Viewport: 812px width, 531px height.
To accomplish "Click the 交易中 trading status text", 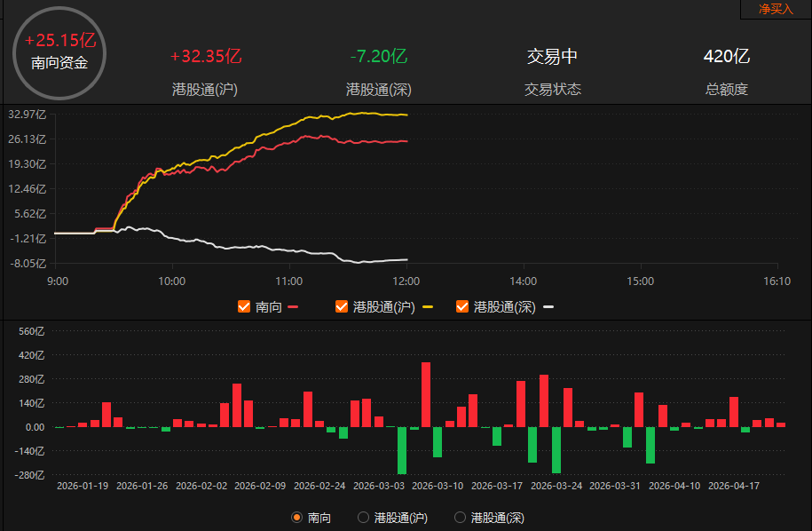I will coord(552,57).
